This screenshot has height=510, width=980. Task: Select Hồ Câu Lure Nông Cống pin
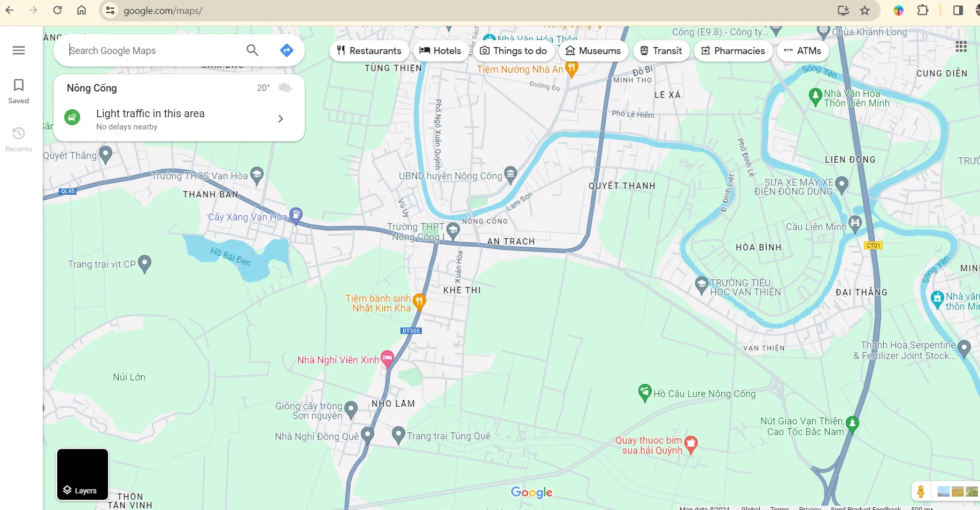[645, 393]
